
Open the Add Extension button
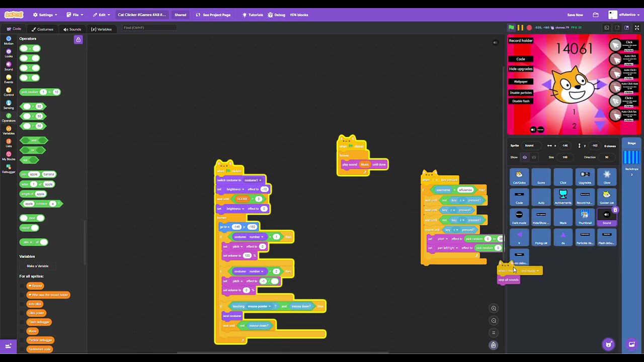8,346
